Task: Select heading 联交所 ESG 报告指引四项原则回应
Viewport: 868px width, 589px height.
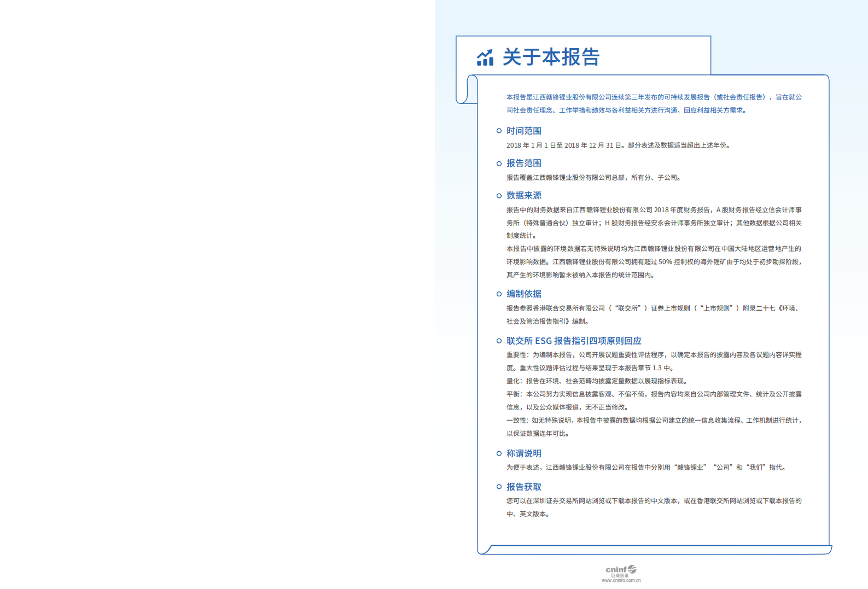Action: [574, 341]
